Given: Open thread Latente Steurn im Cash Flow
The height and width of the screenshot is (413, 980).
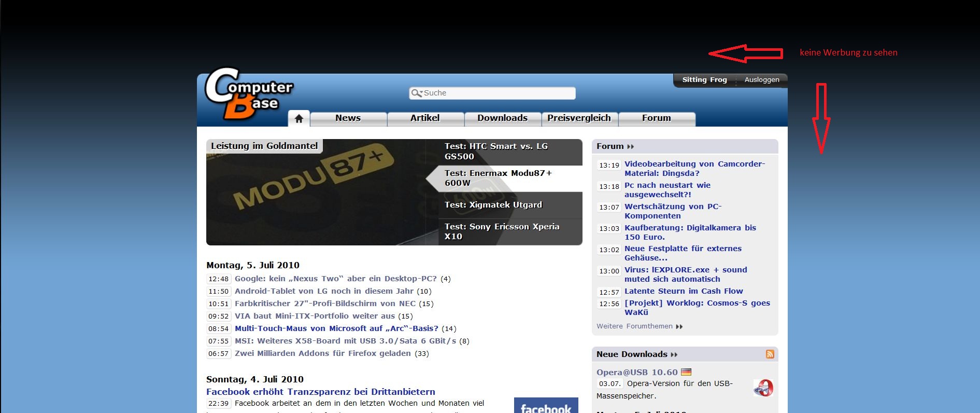Looking at the screenshot, I should pos(684,291).
